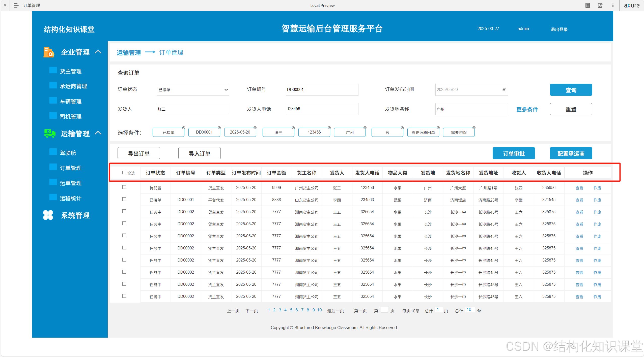Open the calendar picker in 订单发布时间 field
Image resolution: width=644 pixels, height=357 pixels.
(x=504, y=89)
